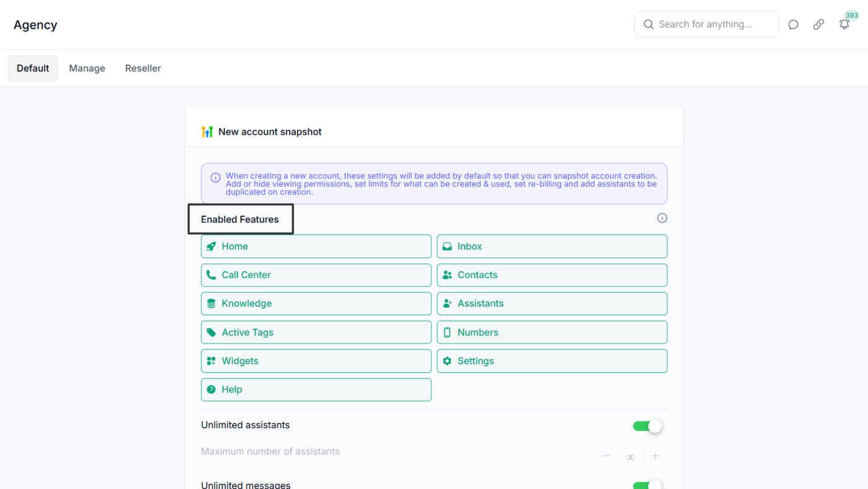Screen dimensions: 868x489
Task: Turn off the Unlimited assistants switch
Action: point(647,426)
